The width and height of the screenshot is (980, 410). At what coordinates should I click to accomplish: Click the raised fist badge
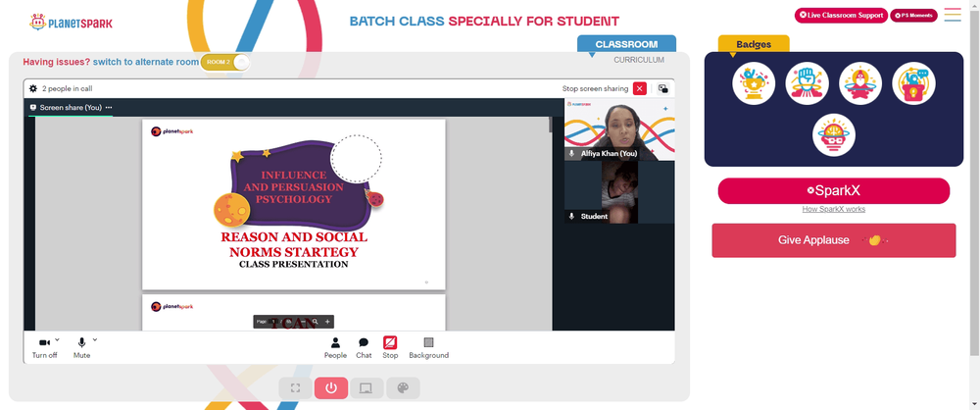(x=807, y=83)
